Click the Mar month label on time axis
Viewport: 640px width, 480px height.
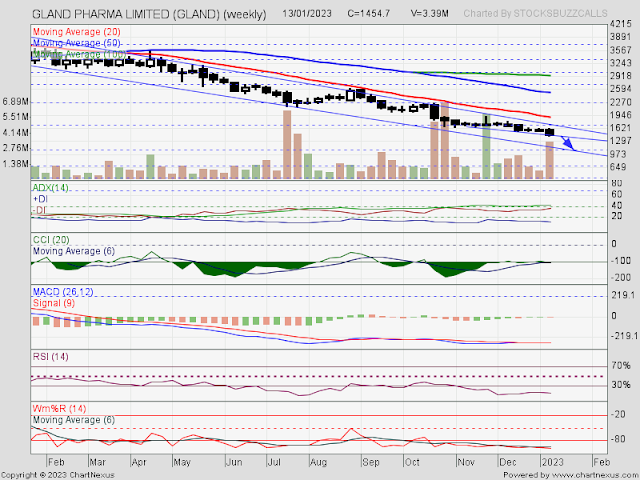pyautogui.click(x=97, y=462)
